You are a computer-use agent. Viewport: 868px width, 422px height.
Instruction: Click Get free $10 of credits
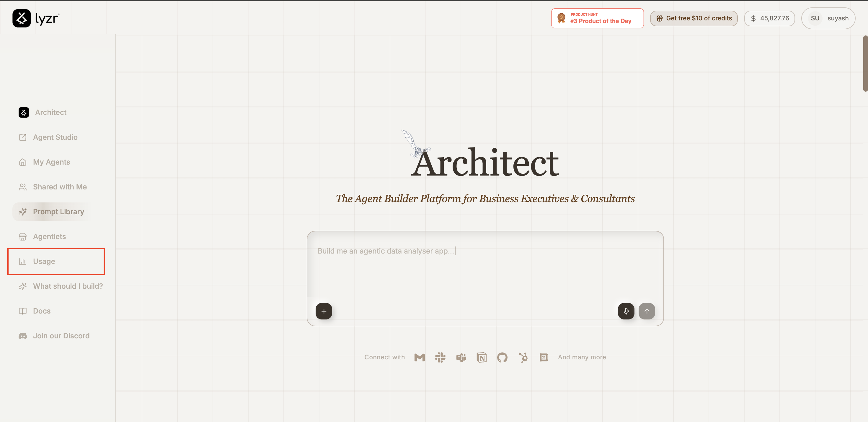[694, 18]
